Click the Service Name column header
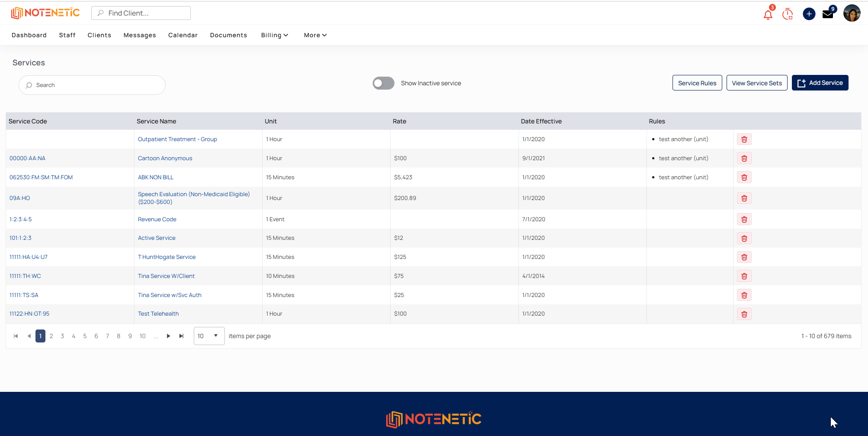Image resolution: width=868 pixels, height=436 pixels. click(x=156, y=122)
